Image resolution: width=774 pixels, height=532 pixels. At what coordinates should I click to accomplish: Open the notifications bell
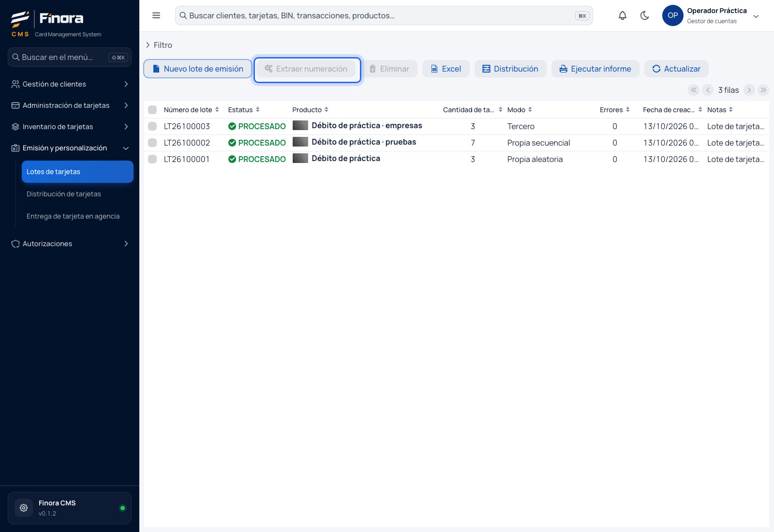tap(623, 15)
